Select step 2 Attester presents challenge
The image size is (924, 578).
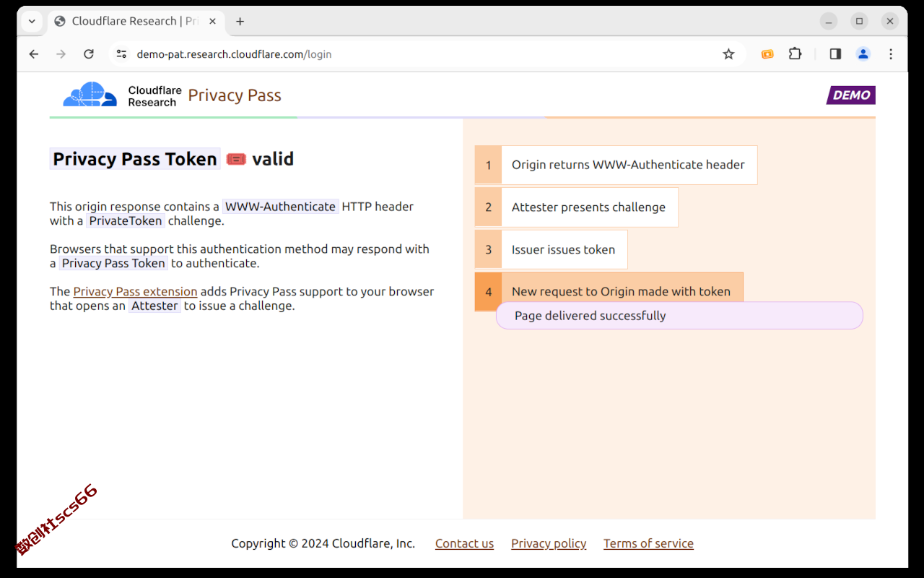576,207
